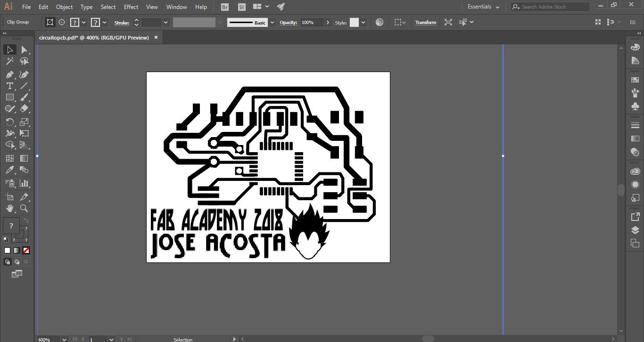
Task: Open the Type menu
Action: tap(86, 7)
